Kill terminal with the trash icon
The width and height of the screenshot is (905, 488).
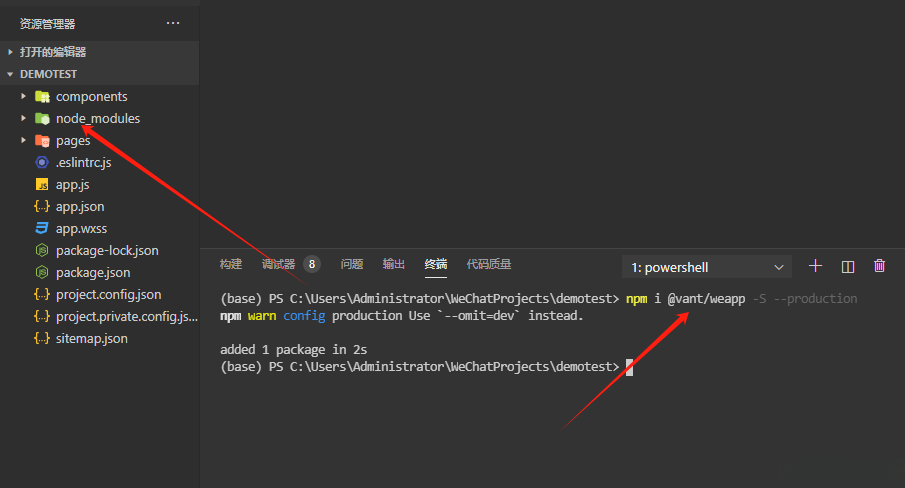(879, 266)
